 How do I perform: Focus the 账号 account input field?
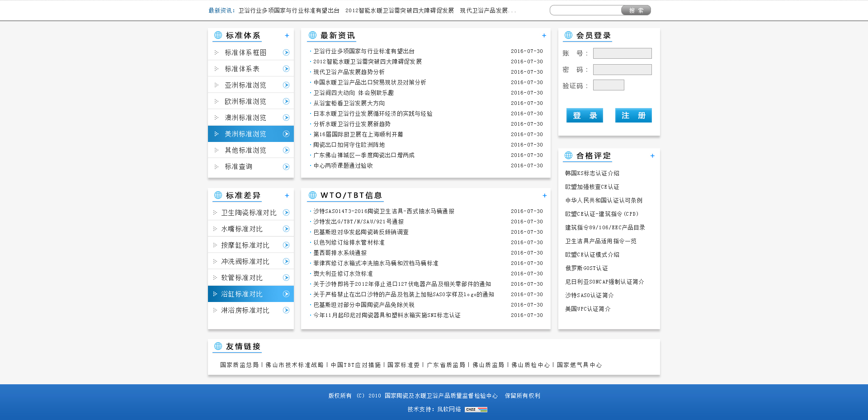tap(622, 53)
